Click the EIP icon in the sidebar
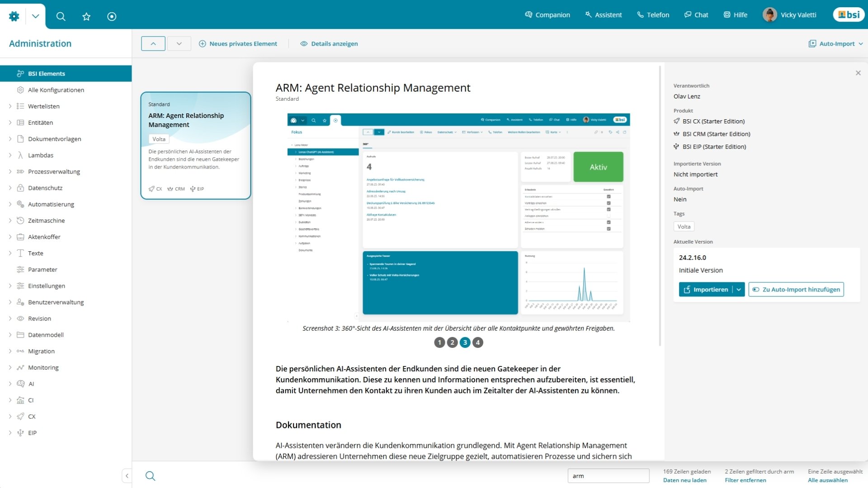 (20, 432)
